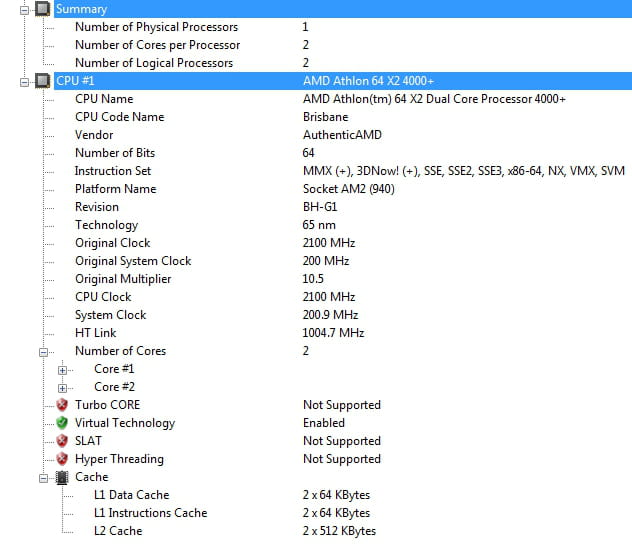Click the Socket AM2 (940) value

[x=349, y=189]
